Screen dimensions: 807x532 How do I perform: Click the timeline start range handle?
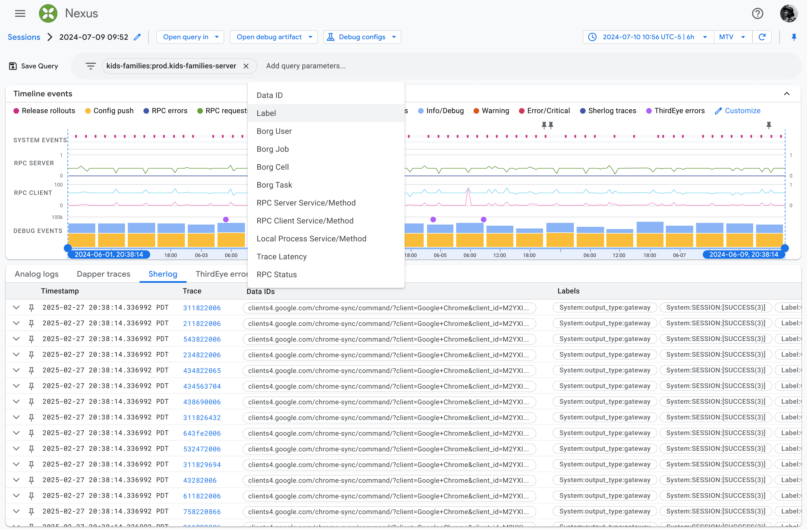coord(68,248)
